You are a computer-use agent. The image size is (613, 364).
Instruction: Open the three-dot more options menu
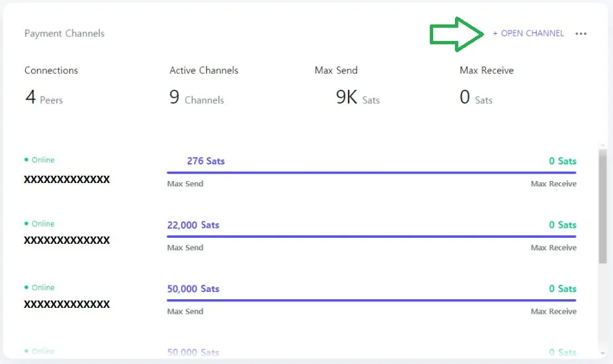coord(581,34)
